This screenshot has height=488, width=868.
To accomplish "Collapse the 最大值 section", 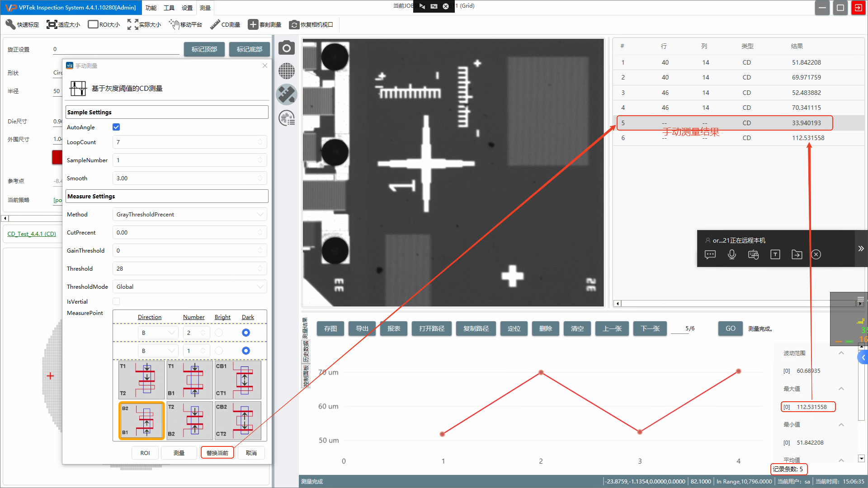I will [x=841, y=389].
